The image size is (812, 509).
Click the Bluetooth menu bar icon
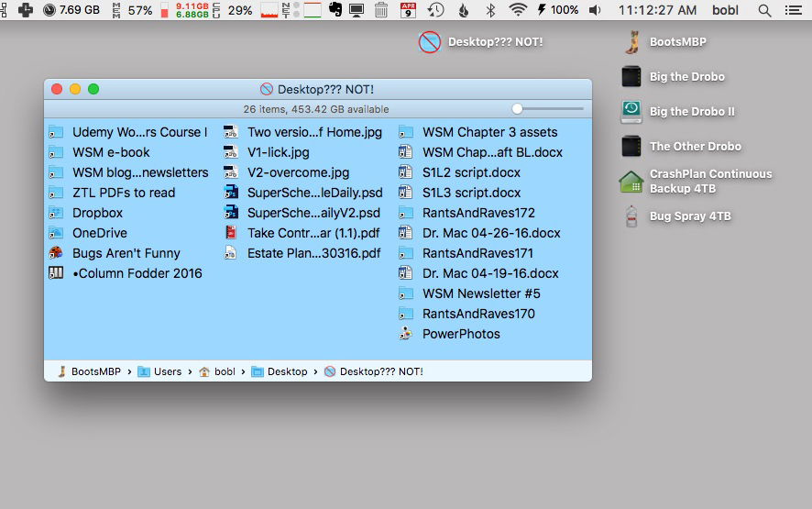coord(490,10)
